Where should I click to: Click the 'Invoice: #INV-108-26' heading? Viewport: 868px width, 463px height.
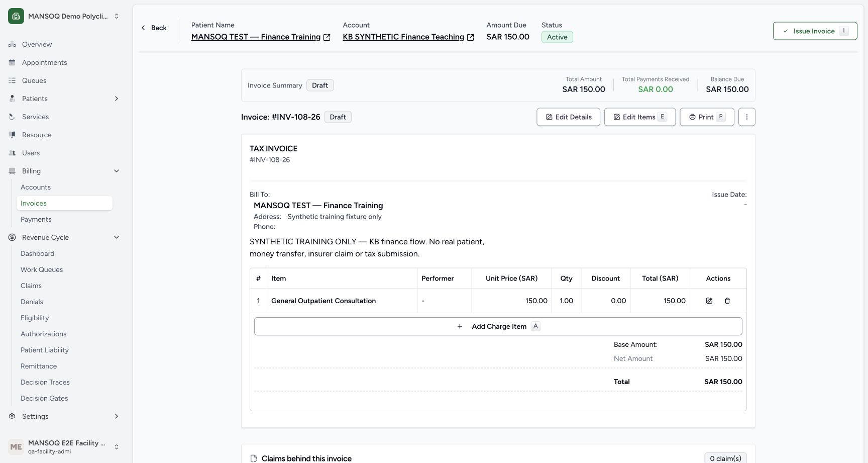point(281,117)
